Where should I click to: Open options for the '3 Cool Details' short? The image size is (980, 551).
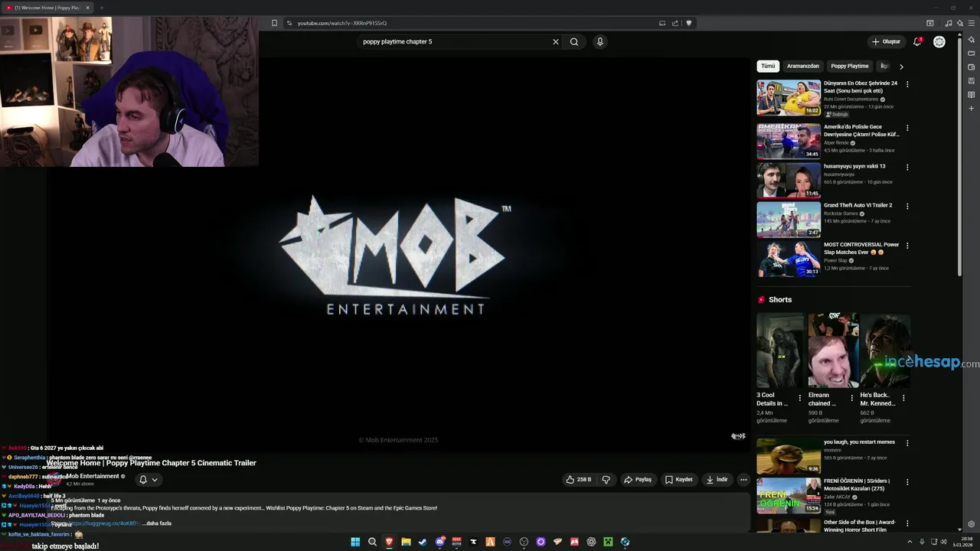tap(800, 398)
